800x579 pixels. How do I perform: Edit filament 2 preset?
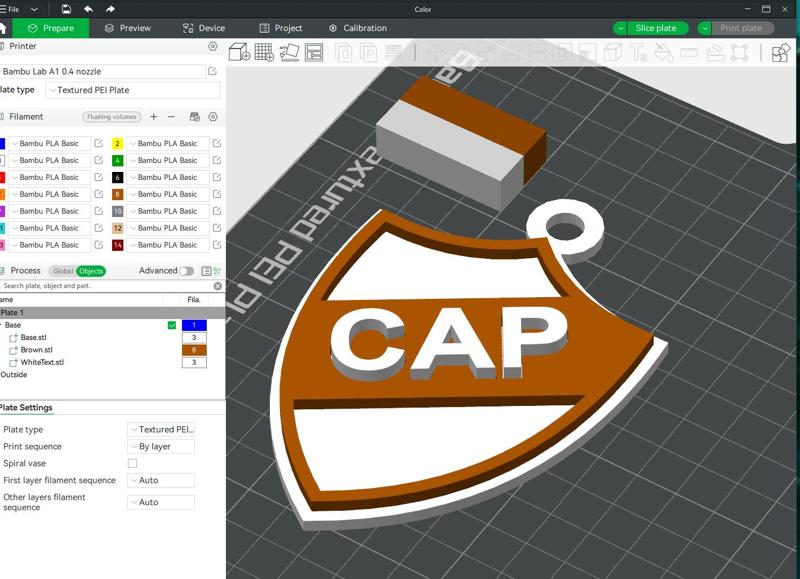tap(217, 143)
